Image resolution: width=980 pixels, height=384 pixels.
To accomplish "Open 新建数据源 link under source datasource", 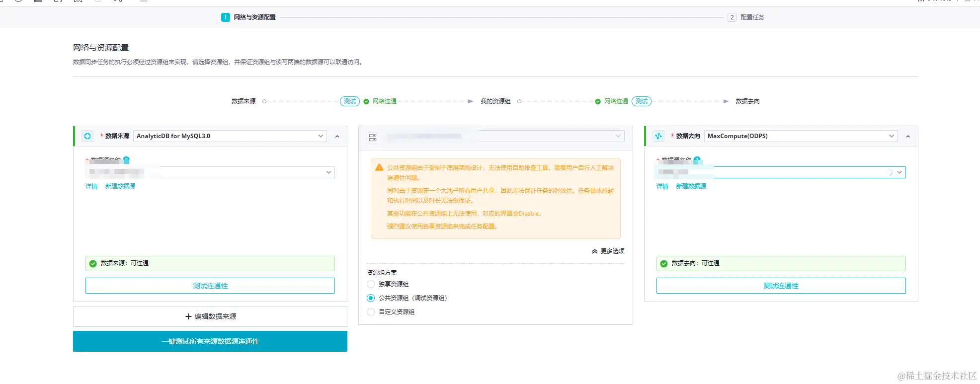I will point(120,186).
